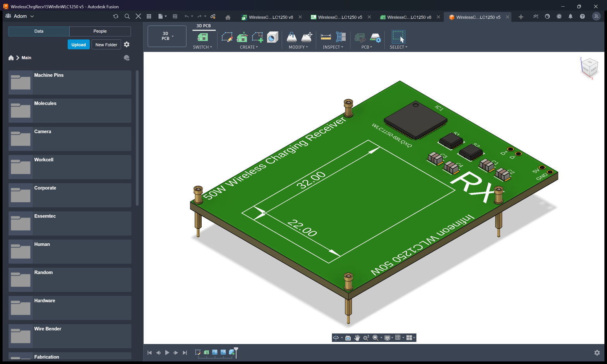This screenshot has width=607, height=364.
Task: Go to the data panel home breadcrumb
Action: (x=11, y=58)
